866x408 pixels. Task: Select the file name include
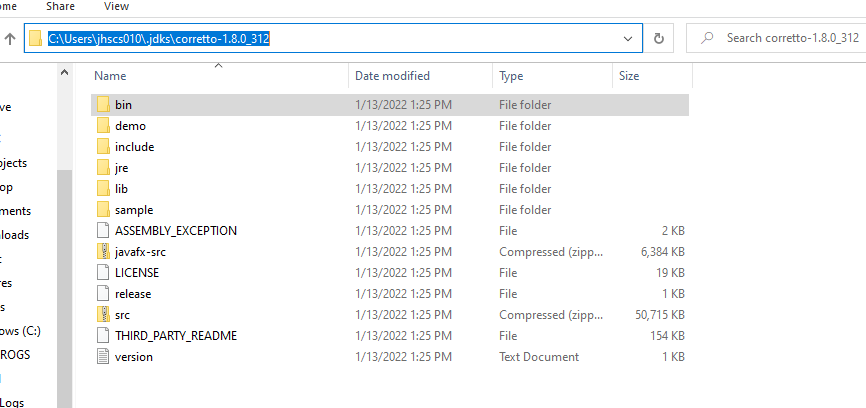(134, 147)
